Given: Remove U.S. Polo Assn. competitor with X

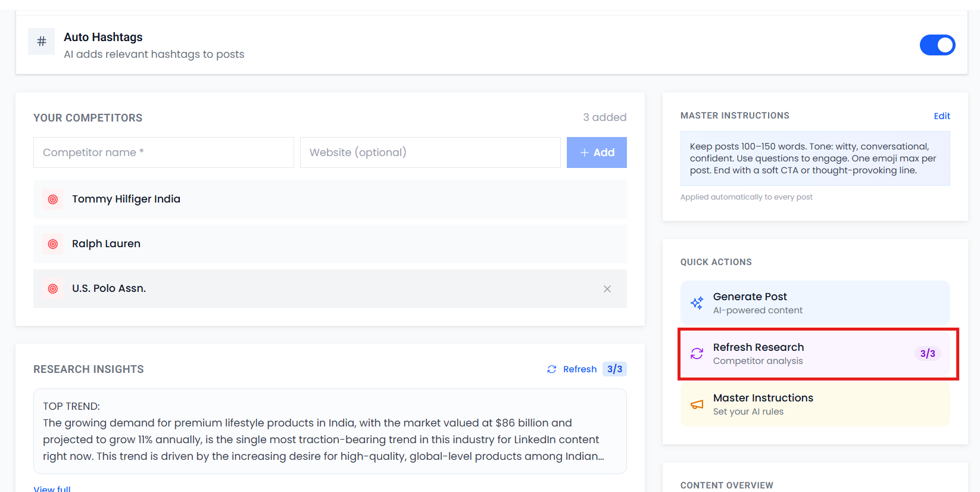Looking at the screenshot, I should 607,289.
